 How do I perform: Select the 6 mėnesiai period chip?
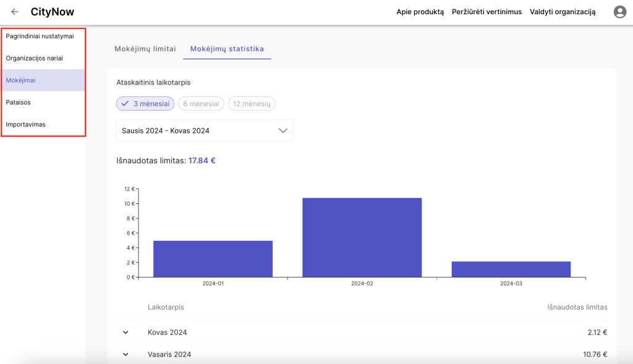tap(201, 104)
